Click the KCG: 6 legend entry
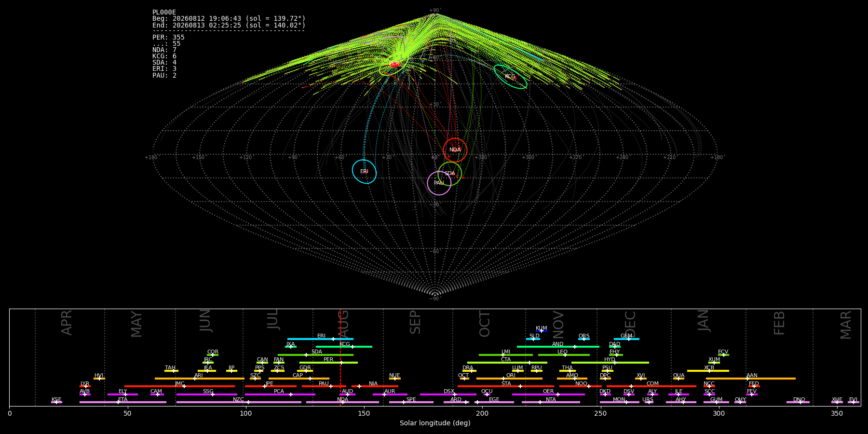868x434 pixels. pyautogui.click(x=164, y=56)
